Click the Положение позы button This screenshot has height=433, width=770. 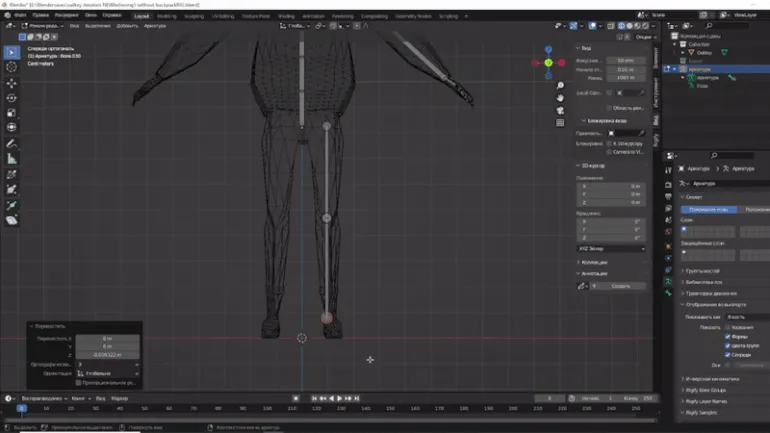point(709,209)
